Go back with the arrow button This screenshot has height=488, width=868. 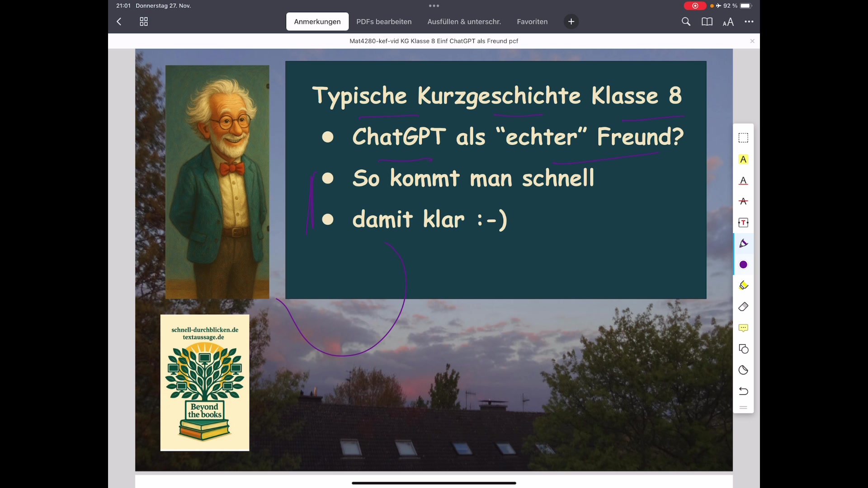click(x=119, y=21)
